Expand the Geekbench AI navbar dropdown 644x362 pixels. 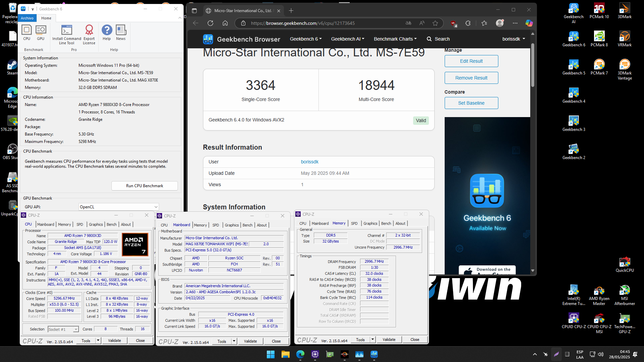pyautogui.click(x=347, y=39)
